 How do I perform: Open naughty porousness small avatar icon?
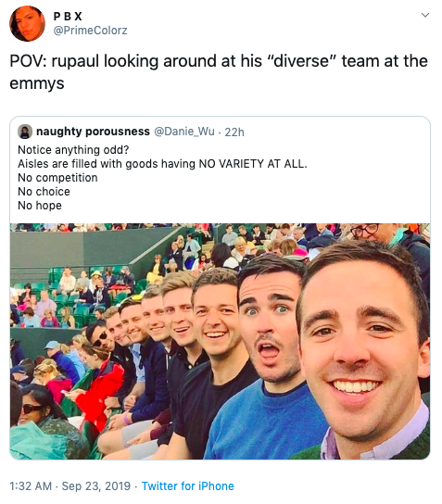[25, 132]
